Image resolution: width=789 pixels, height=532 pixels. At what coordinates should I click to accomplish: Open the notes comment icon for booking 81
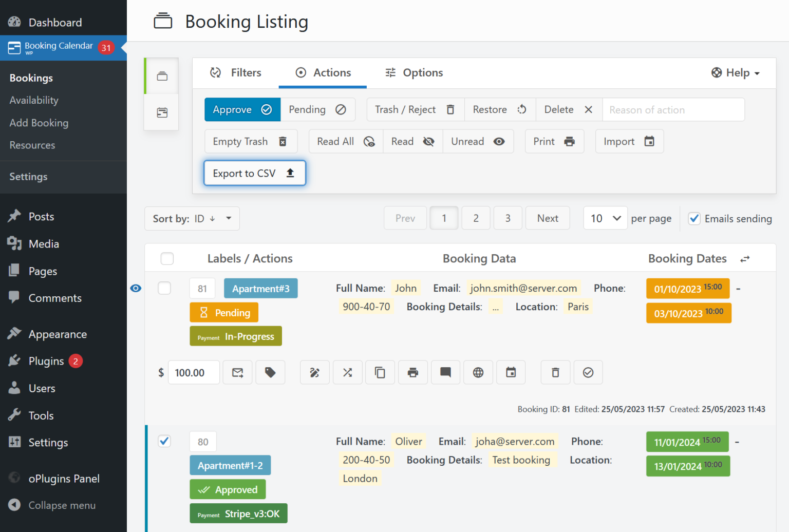445,372
